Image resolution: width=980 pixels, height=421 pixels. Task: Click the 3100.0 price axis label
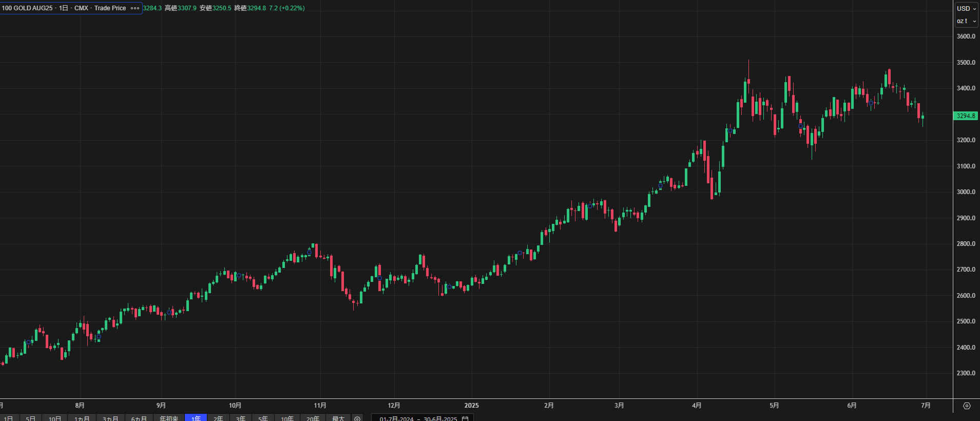tap(966, 166)
